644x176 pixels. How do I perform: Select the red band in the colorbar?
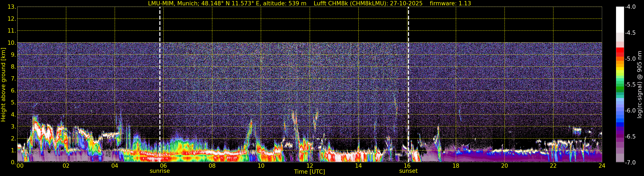[620, 50]
